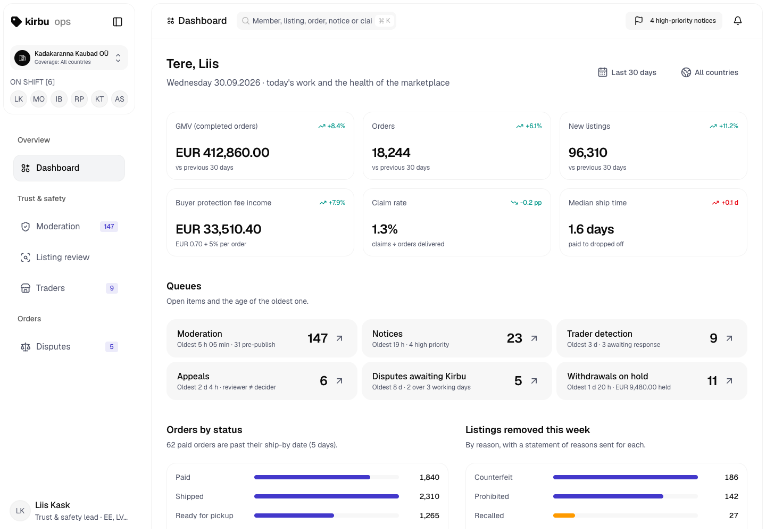This screenshot has height=532, width=766.
Task: Focus the member, listing, order search field
Action: [x=317, y=21]
